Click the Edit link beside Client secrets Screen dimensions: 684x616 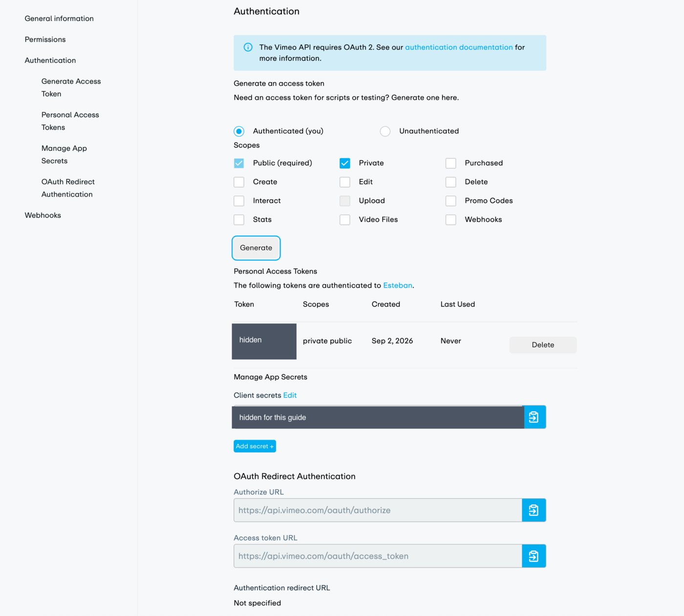[290, 395]
